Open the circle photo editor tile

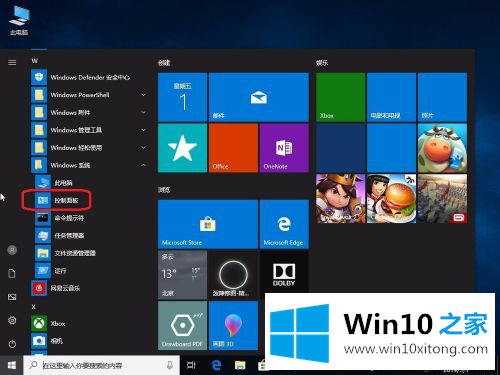click(233, 275)
